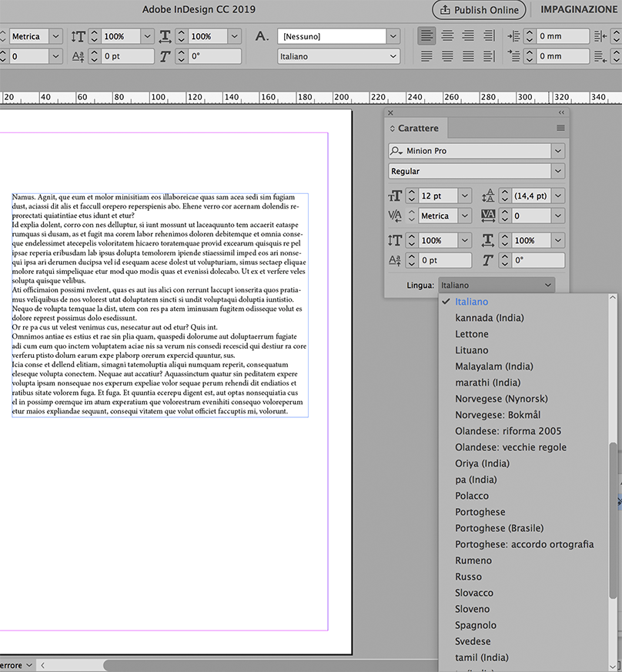The height and width of the screenshot is (672, 622).
Task: Open the Carattere panel flyout menu
Action: coord(561,128)
